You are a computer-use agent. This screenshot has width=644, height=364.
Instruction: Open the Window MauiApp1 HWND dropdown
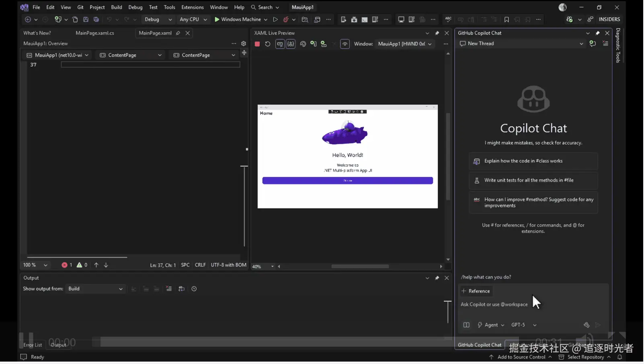tap(405, 44)
